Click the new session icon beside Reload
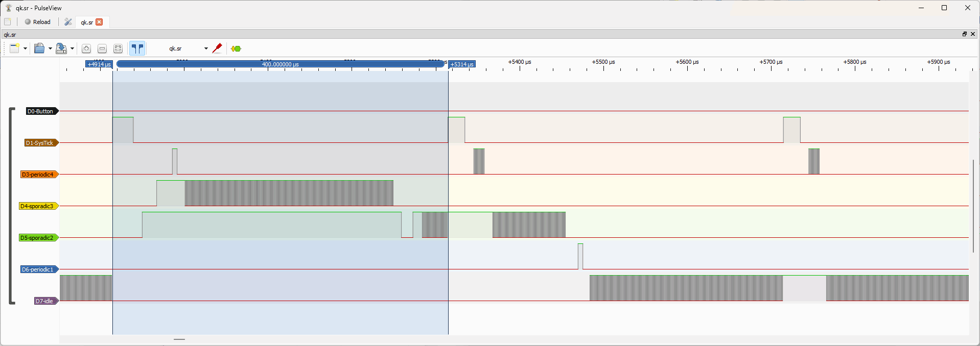This screenshot has height=346, width=980. [x=8, y=22]
